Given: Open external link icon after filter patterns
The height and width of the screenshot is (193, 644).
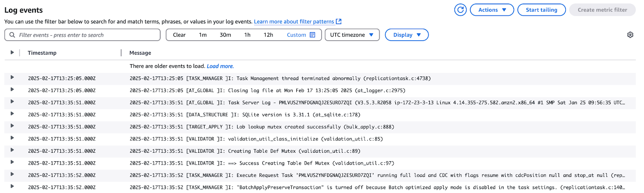Looking at the screenshot, I should point(339,22).
